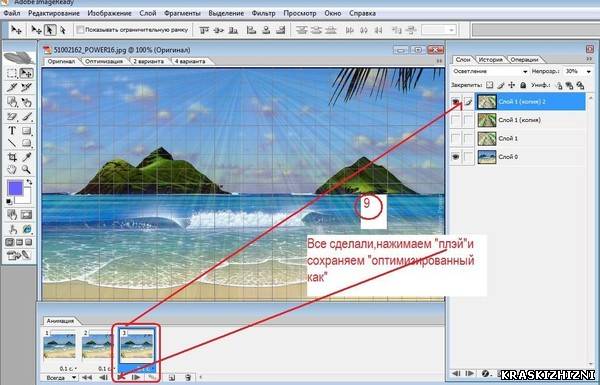Select the Crop tool
The height and width of the screenshot is (385, 600).
12,157
